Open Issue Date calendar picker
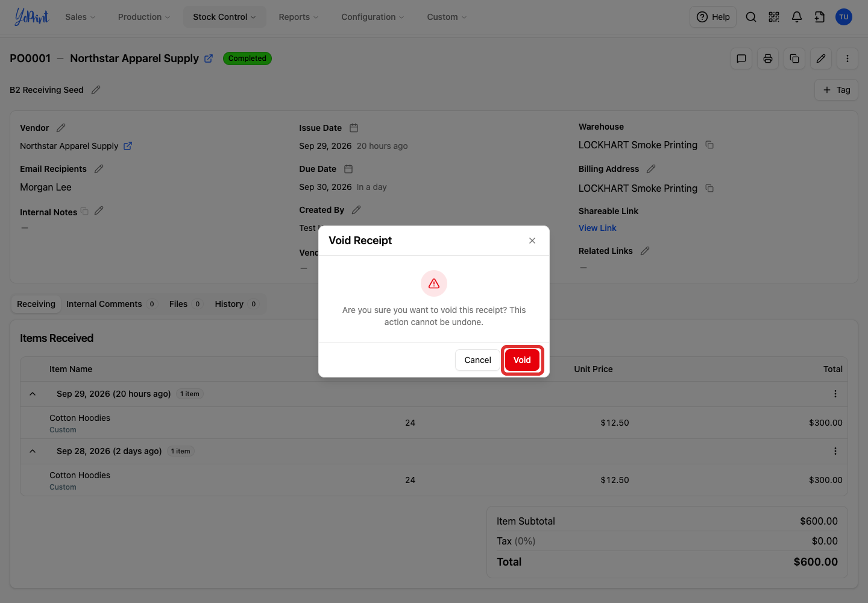Screen dimensions: 868x603 click(x=354, y=128)
